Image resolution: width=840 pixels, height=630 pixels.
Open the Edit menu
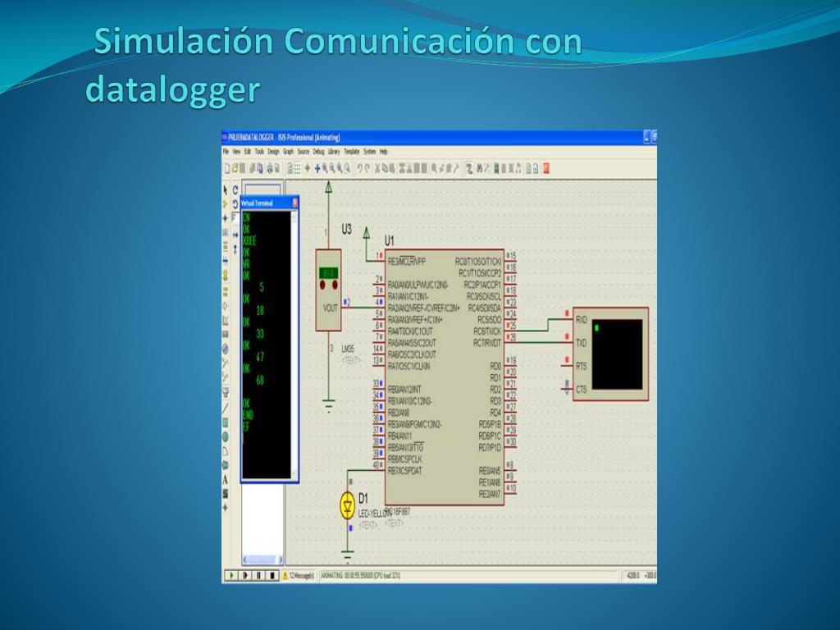[248, 152]
